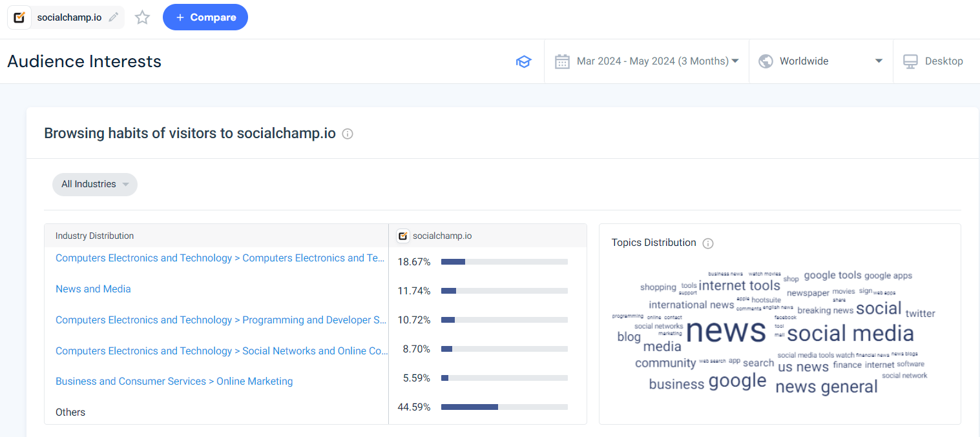The image size is (980, 437).
Task: Open the Worldwide country selector
Action: tap(820, 61)
